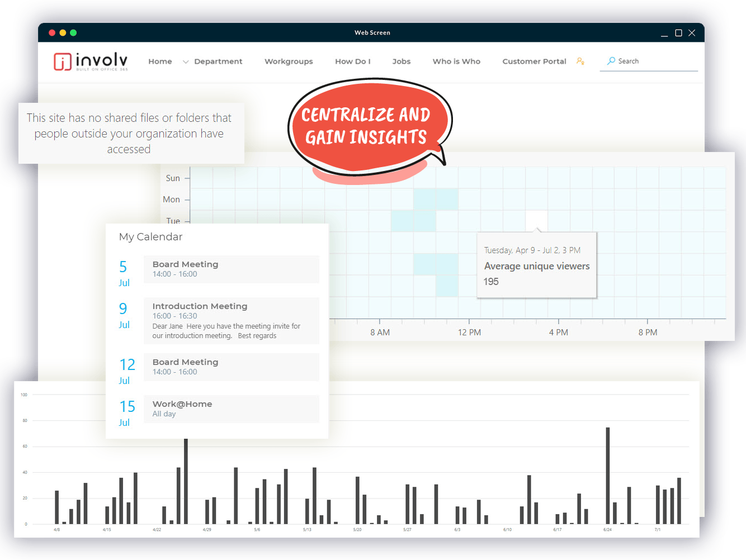746x560 pixels.
Task: Open the Home menu item
Action: tap(160, 61)
